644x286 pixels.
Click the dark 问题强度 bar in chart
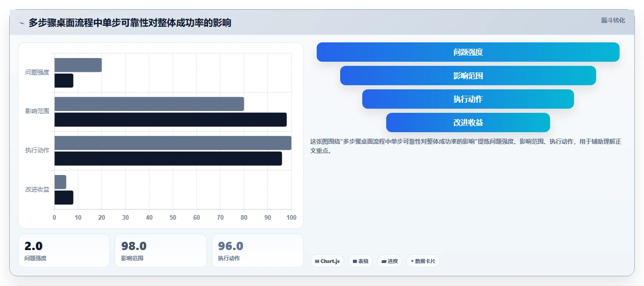pyautogui.click(x=64, y=81)
